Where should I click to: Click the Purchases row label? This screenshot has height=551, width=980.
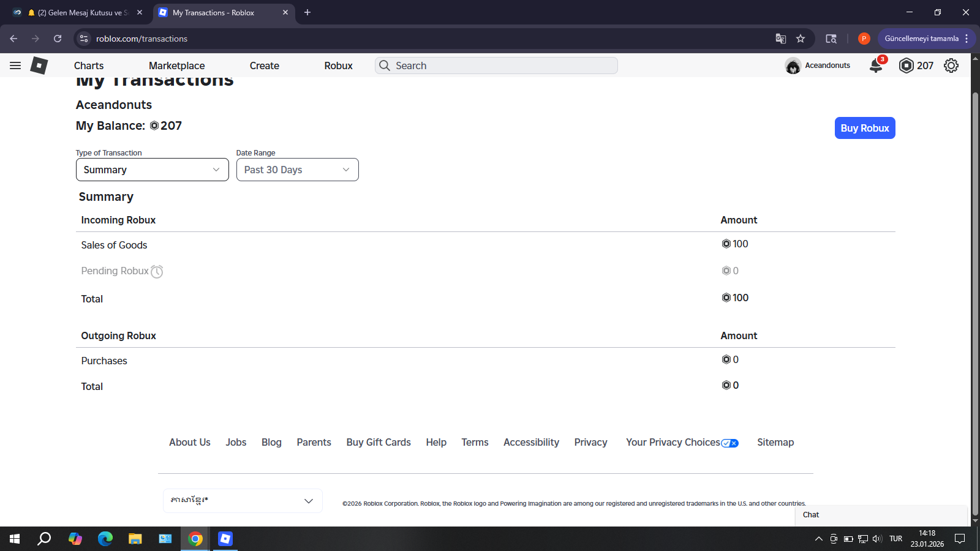coord(104,361)
